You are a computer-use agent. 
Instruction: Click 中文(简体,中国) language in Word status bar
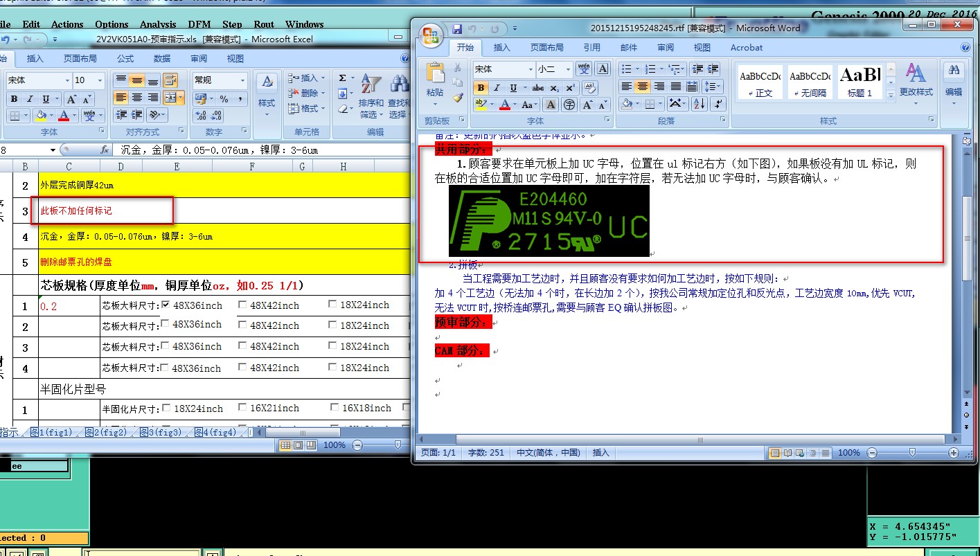[x=548, y=453]
